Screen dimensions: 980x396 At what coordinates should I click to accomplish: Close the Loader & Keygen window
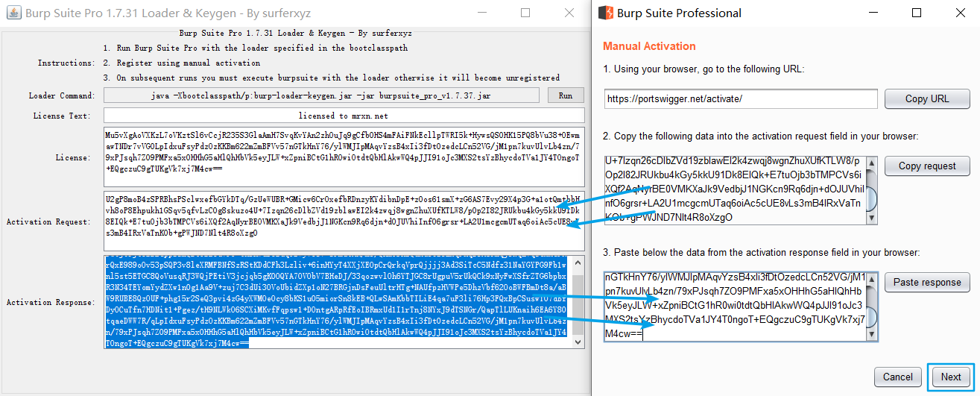pyautogui.click(x=569, y=13)
